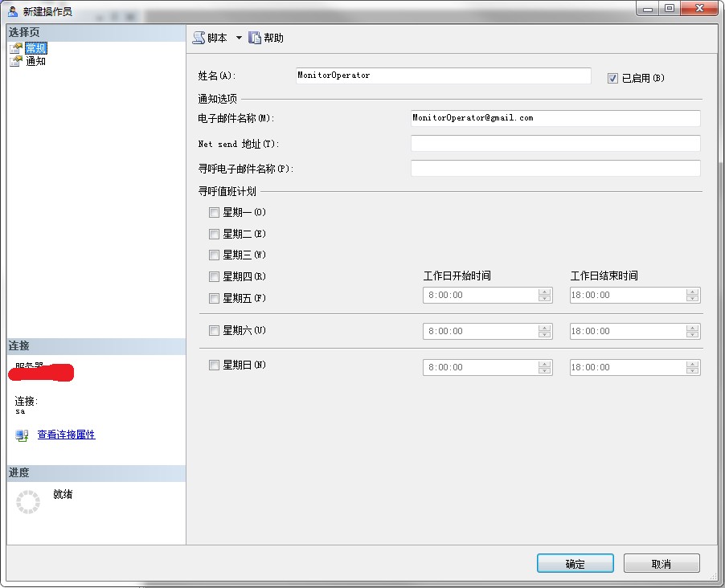Click the 通知选项 group label
Image resolution: width=725 pixels, height=588 pixels.
[217, 99]
